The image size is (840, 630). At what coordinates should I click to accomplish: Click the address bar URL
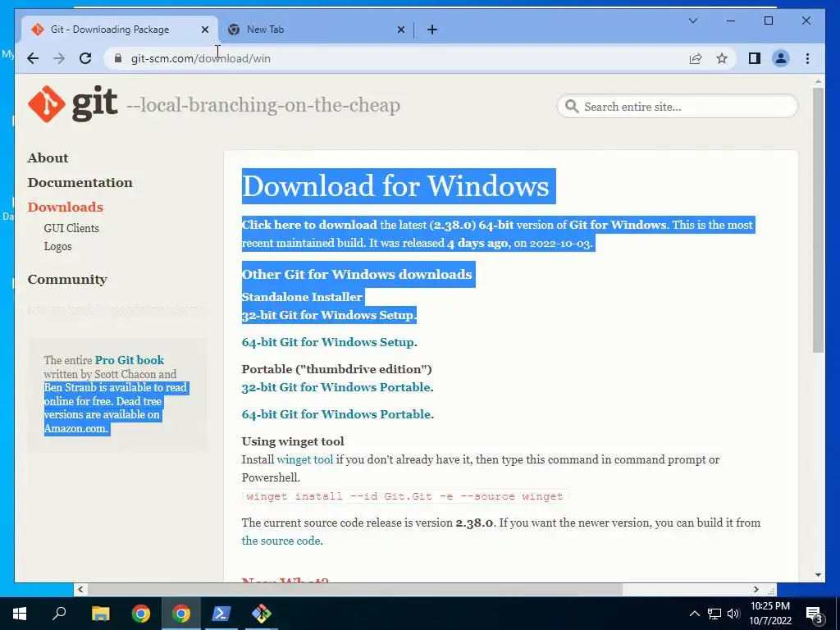coord(200,58)
